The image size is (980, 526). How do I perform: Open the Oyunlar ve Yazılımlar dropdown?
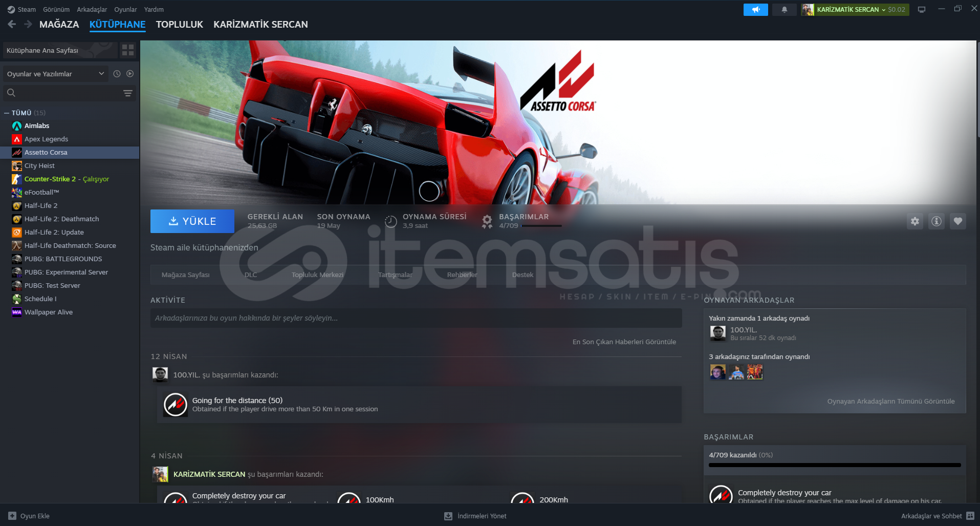point(56,74)
